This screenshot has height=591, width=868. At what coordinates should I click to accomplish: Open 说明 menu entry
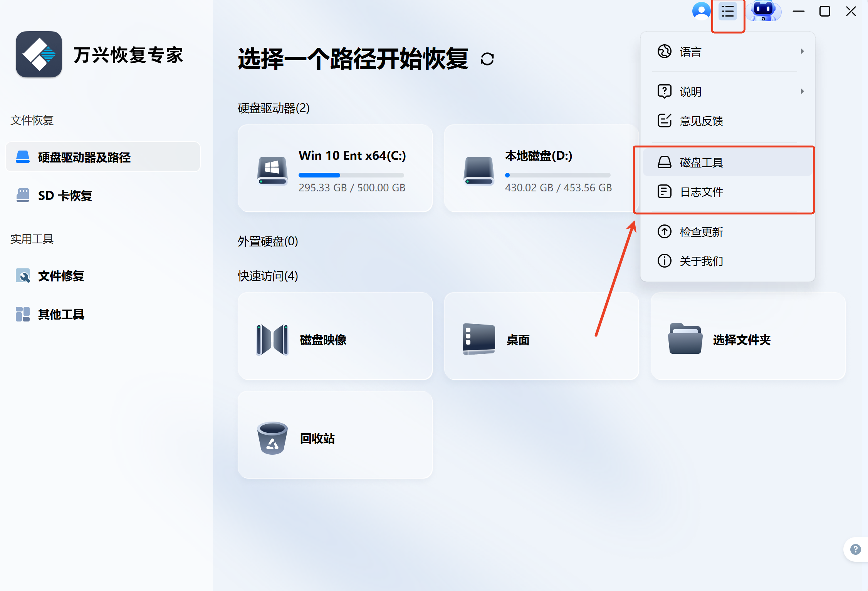(x=727, y=92)
